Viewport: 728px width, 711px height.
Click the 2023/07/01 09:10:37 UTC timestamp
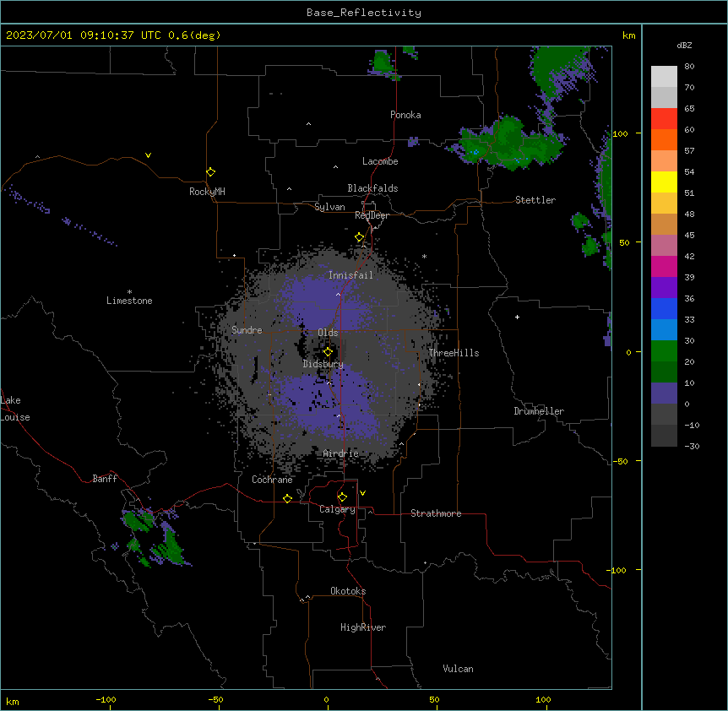[x=83, y=35]
